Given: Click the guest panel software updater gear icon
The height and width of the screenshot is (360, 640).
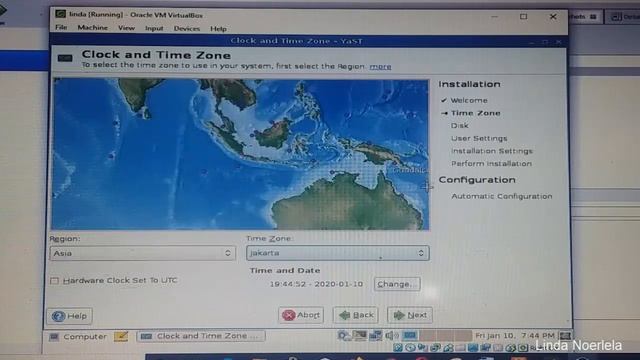Looking at the screenshot, I should (344, 336).
